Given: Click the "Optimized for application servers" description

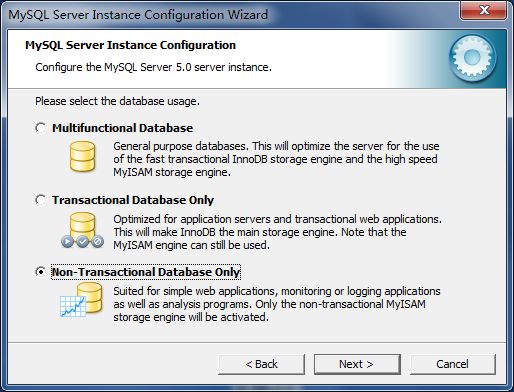Looking at the screenshot, I should pos(278,232).
